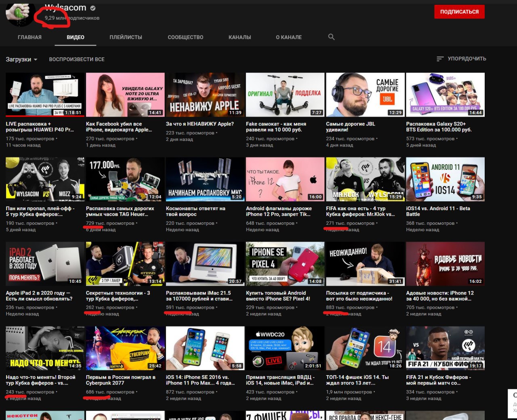Viewport: 517px width, 420px height.
Task: Open the Wylsacom channel avatar
Action: (x=20, y=12)
